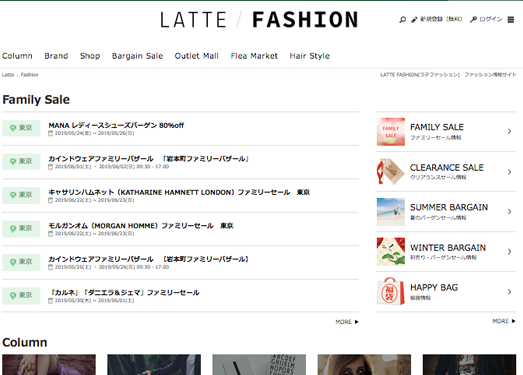Click the last Column article thumbnail
523x375 pixels.
click(x=469, y=365)
